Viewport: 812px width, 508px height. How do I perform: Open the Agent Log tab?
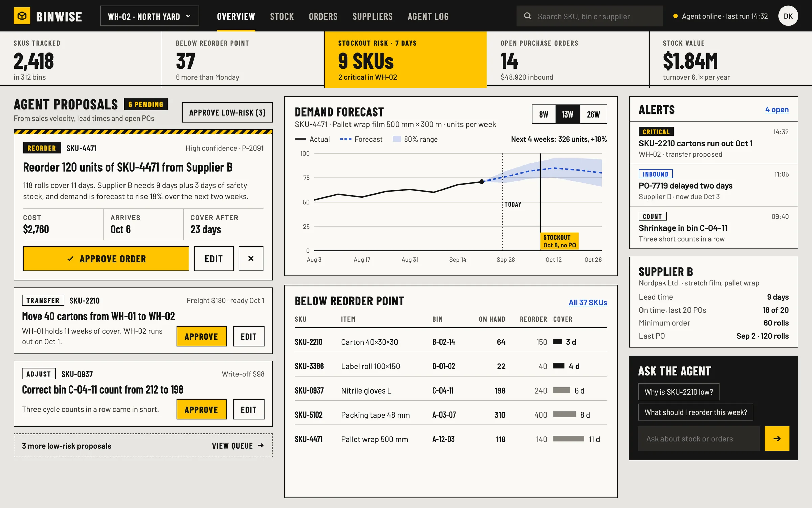click(x=428, y=16)
